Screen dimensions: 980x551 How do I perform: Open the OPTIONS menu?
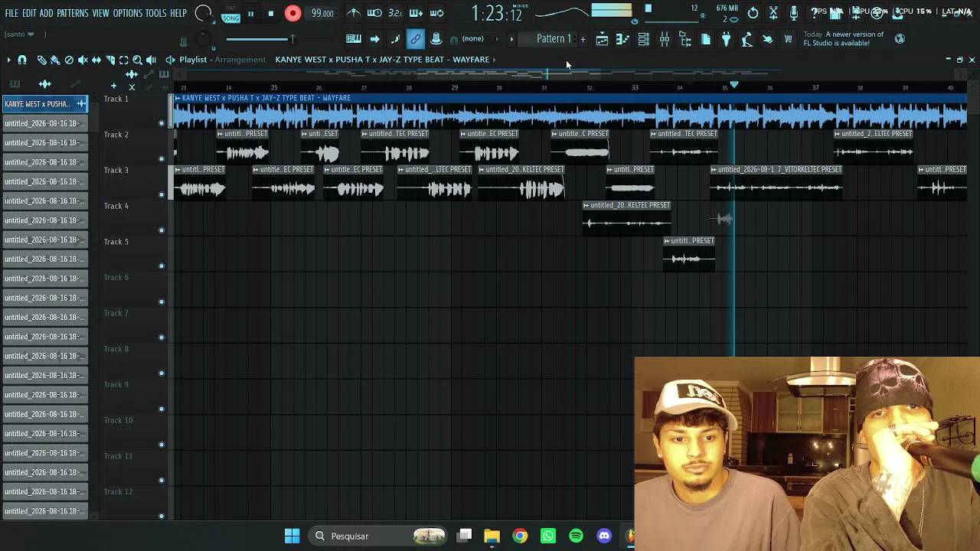tap(128, 14)
